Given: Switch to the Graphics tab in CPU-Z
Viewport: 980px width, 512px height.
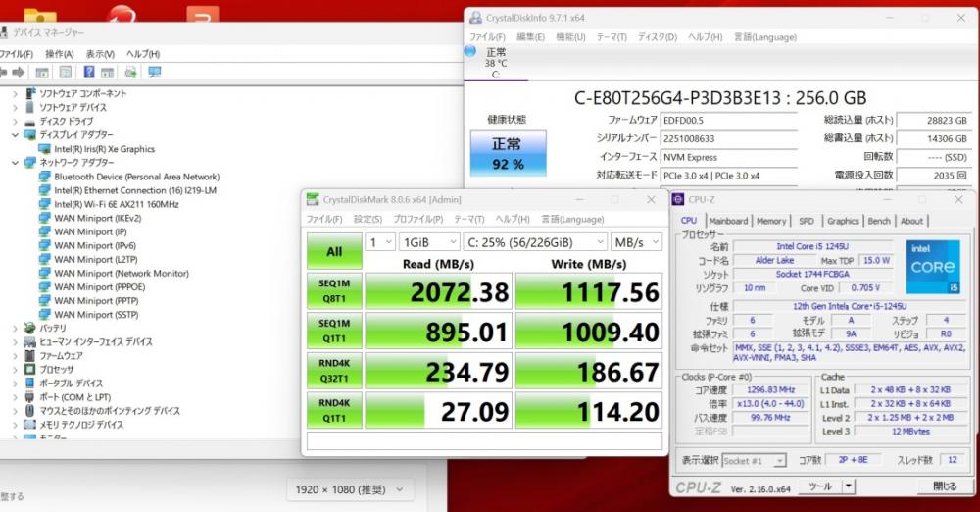Looking at the screenshot, I should tap(843, 221).
